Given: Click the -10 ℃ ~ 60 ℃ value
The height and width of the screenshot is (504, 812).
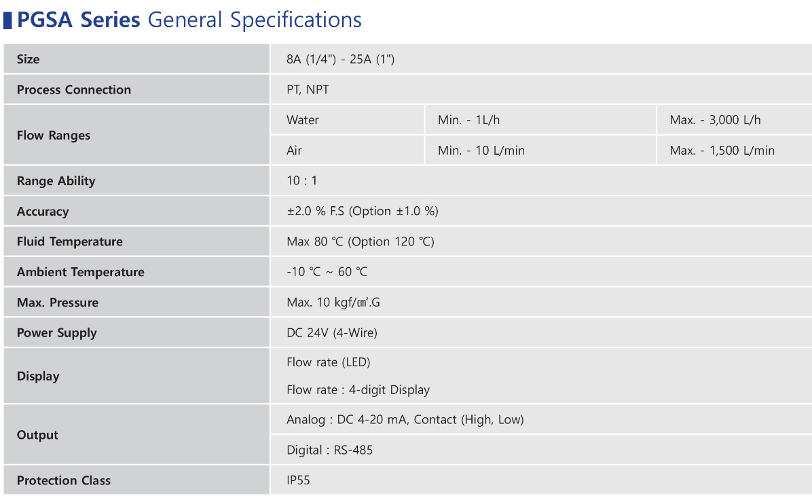Looking at the screenshot, I should [x=327, y=271].
